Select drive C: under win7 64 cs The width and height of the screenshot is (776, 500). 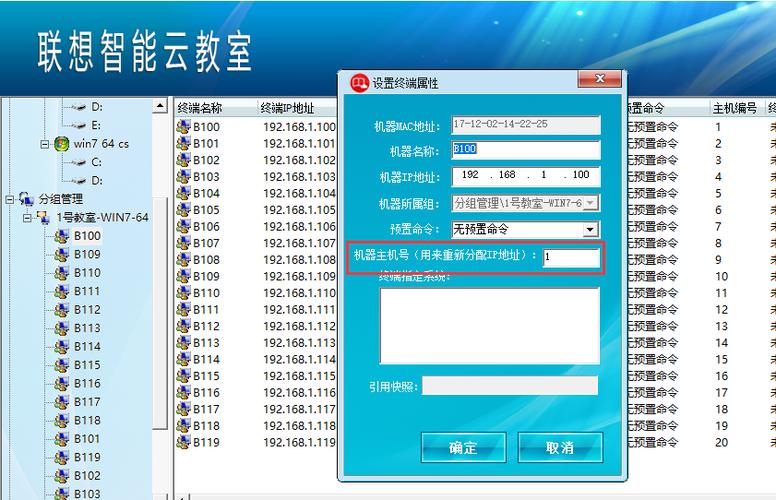[97, 162]
